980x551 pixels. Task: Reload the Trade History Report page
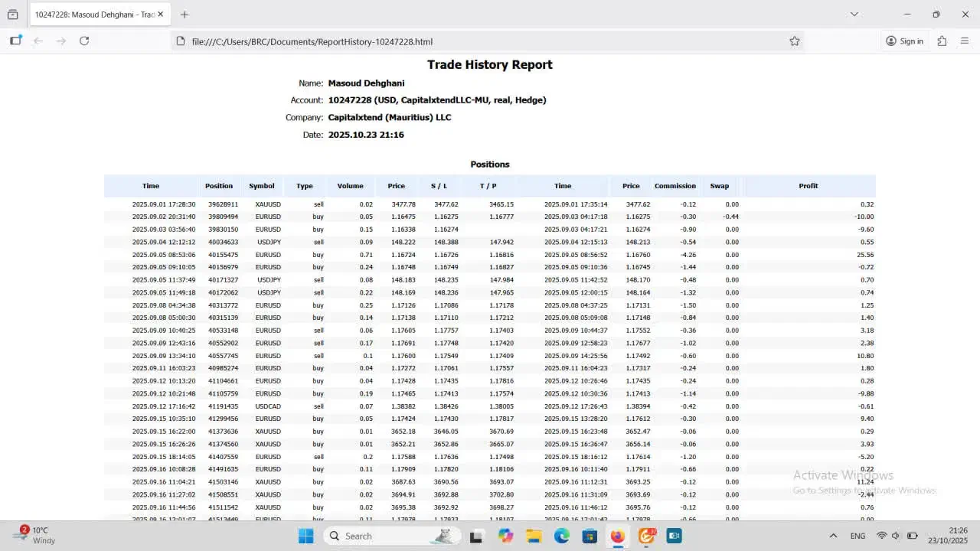(84, 41)
